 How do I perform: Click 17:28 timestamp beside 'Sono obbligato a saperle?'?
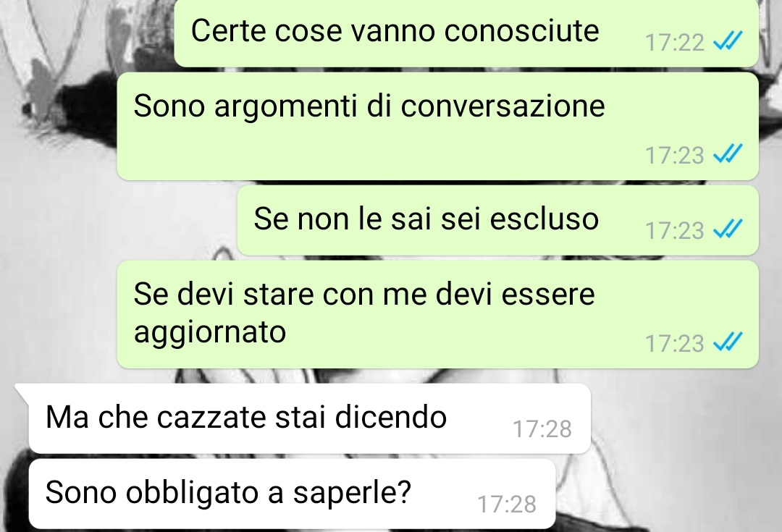coord(507,504)
